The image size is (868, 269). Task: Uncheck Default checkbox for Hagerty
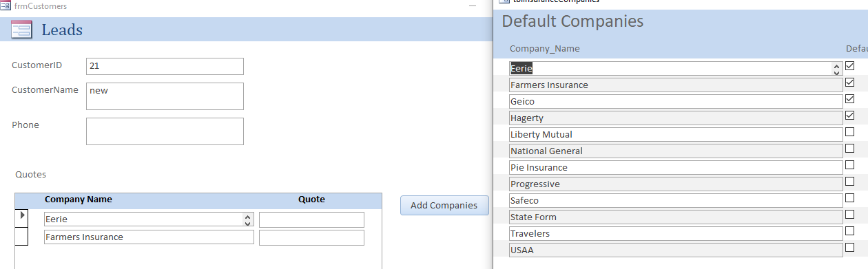(849, 116)
